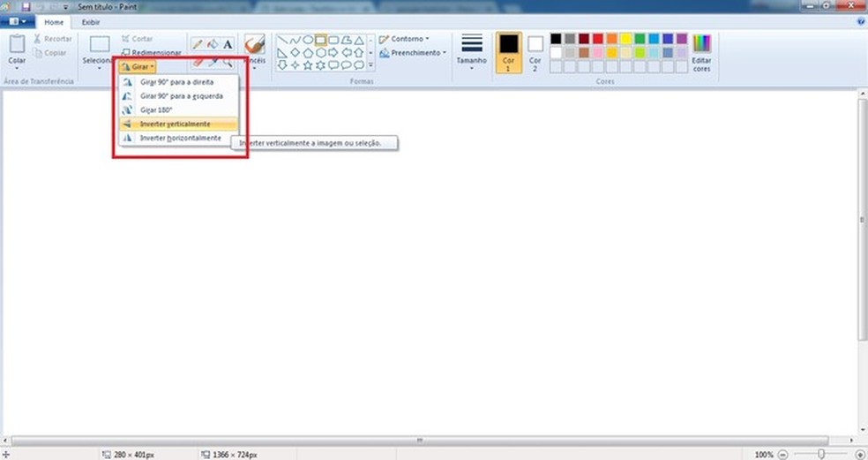Pick the right triangle shape
Viewport: 868px width, 460px height.
(x=282, y=53)
